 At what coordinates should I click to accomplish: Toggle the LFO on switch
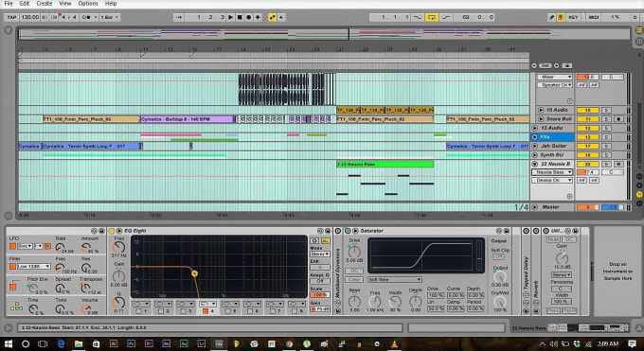tap(12, 246)
